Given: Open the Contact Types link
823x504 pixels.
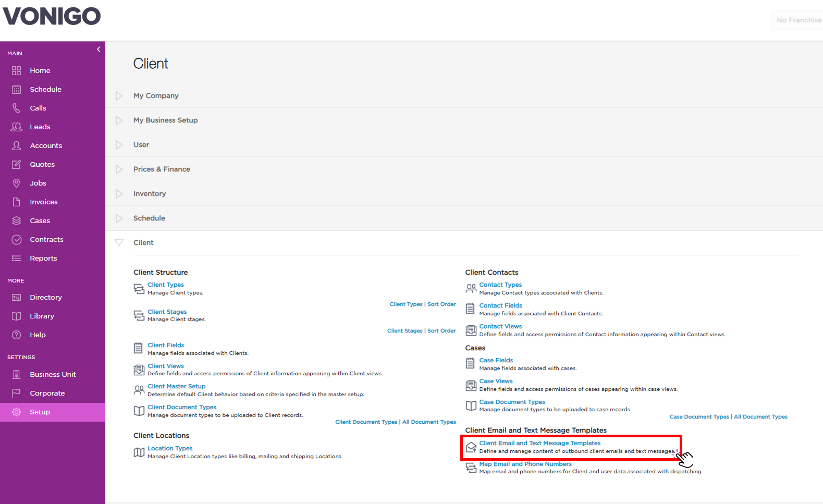Looking at the screenshot, I should (x=500, y=285).
